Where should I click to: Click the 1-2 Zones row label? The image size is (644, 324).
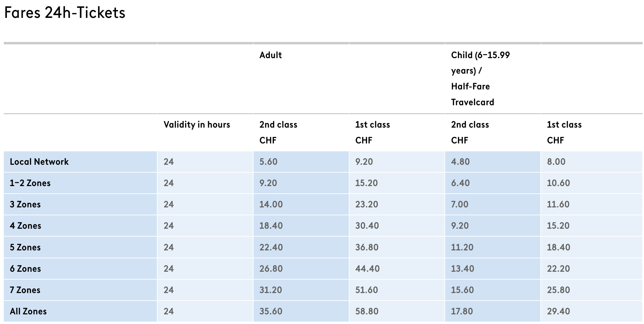30,183
